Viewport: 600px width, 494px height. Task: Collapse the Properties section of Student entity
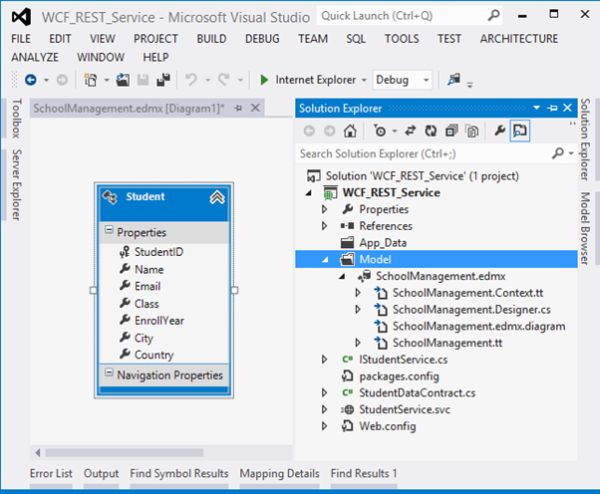pyautogui.click(x=109, y=232)
